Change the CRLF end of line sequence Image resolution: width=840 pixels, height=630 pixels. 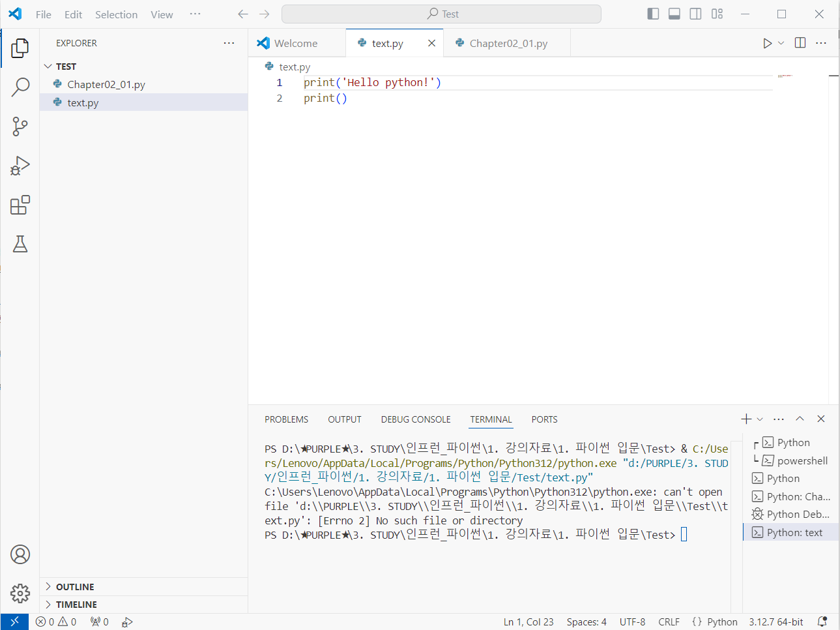click(669, 622)
